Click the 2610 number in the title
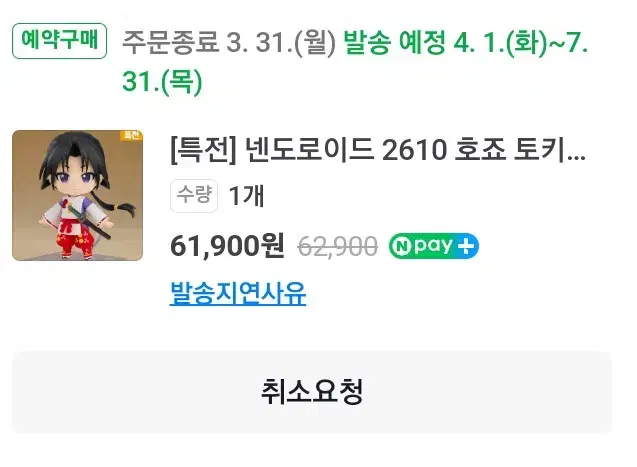The width and height of the screenshot is (637, 467). (414, 150)
